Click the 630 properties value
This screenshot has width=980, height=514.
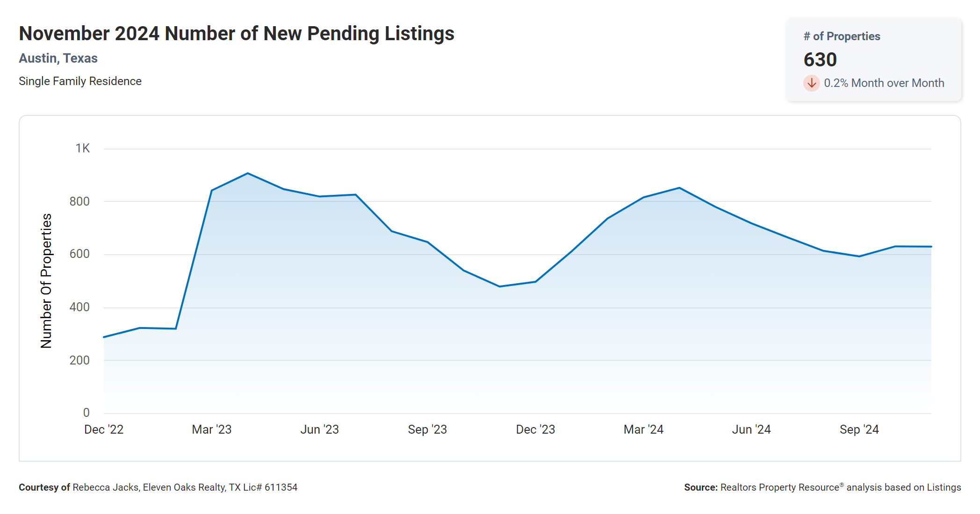[x=820, y=60]
